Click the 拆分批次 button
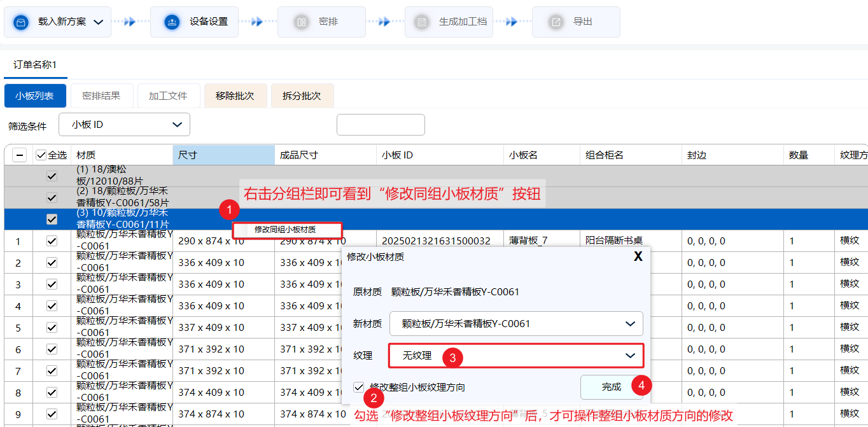The image size is (868, 427). (x=302, y=96)
